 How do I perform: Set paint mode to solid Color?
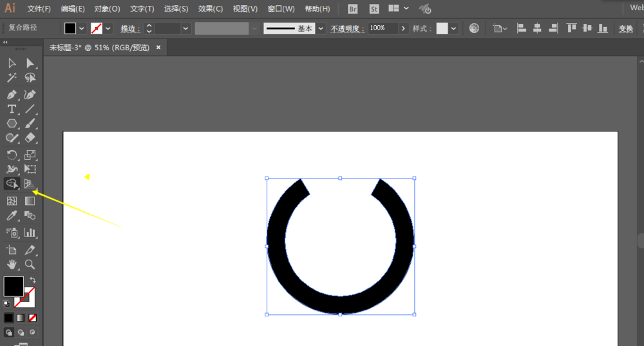coord(8,318)
